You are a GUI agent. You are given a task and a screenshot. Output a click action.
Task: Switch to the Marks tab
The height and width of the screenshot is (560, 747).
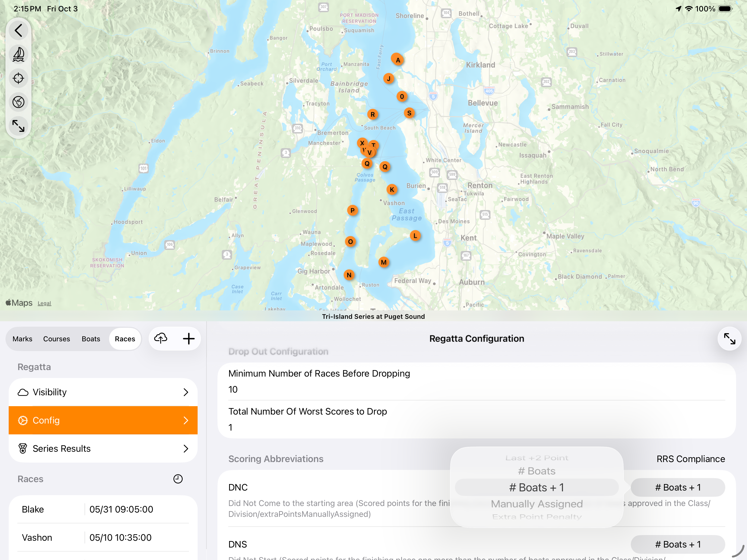pos(22,339)
